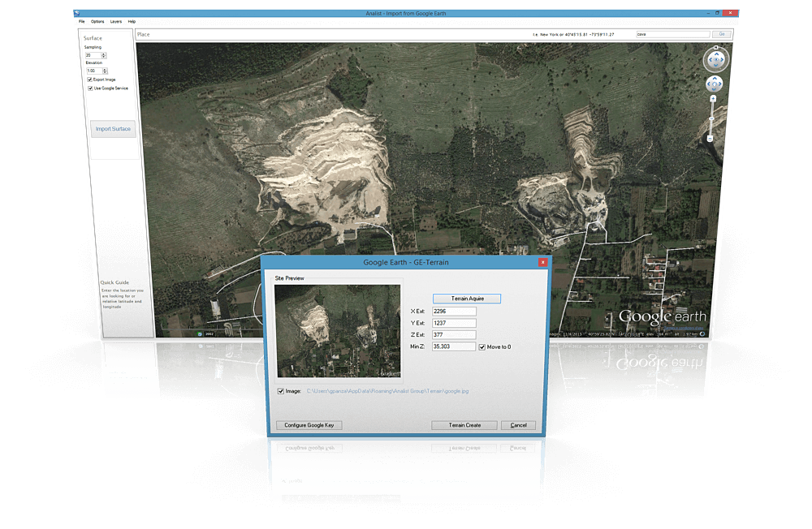
Task: Click the google.jpg image path link
Action: (x=387, y=391)
